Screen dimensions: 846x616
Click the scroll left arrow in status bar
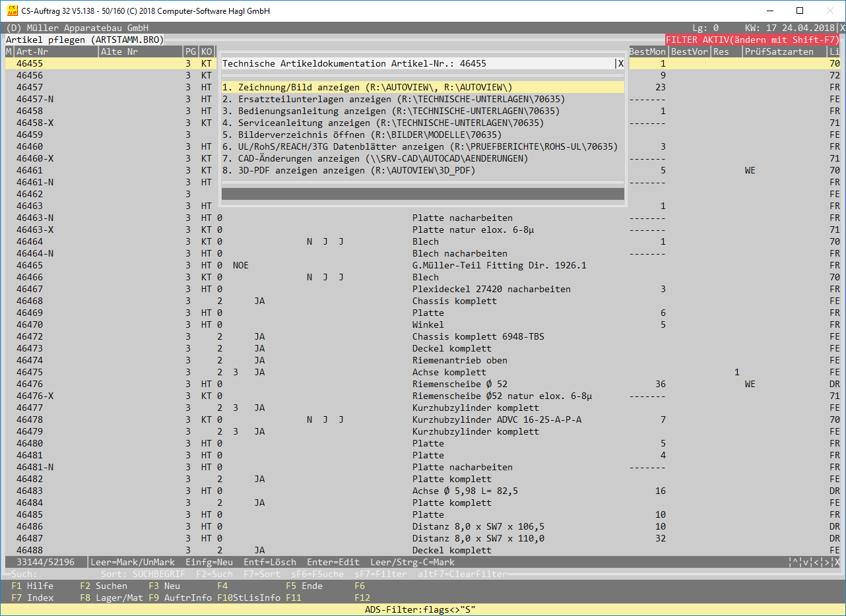point(816,563)
